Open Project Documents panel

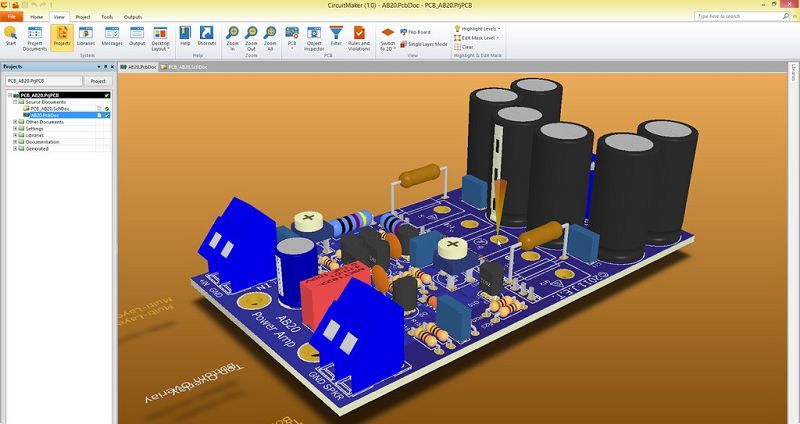coord(35,38)
